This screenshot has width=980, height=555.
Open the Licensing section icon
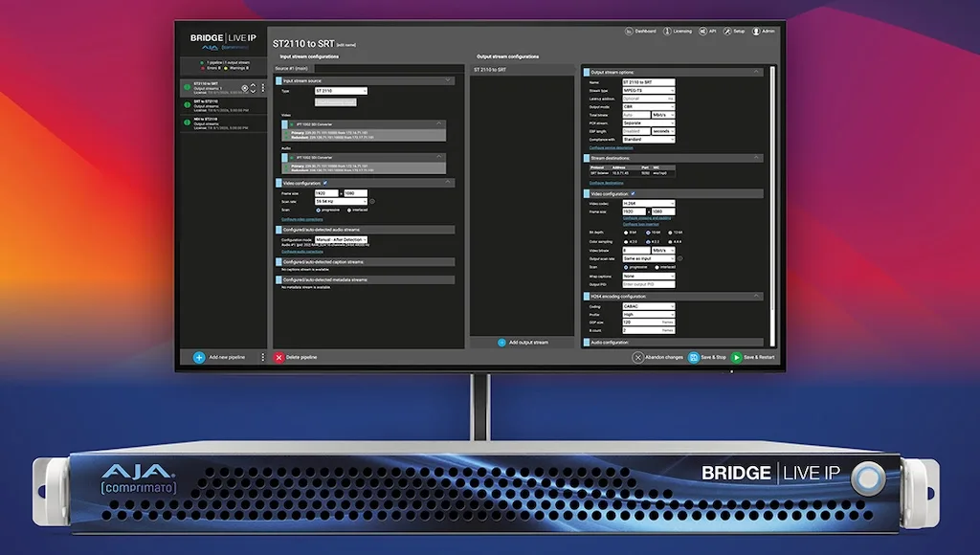tap(668, 32)
